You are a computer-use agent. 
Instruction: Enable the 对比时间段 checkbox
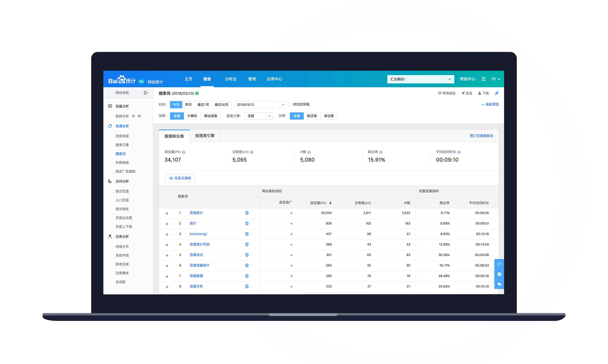[290, 104]
